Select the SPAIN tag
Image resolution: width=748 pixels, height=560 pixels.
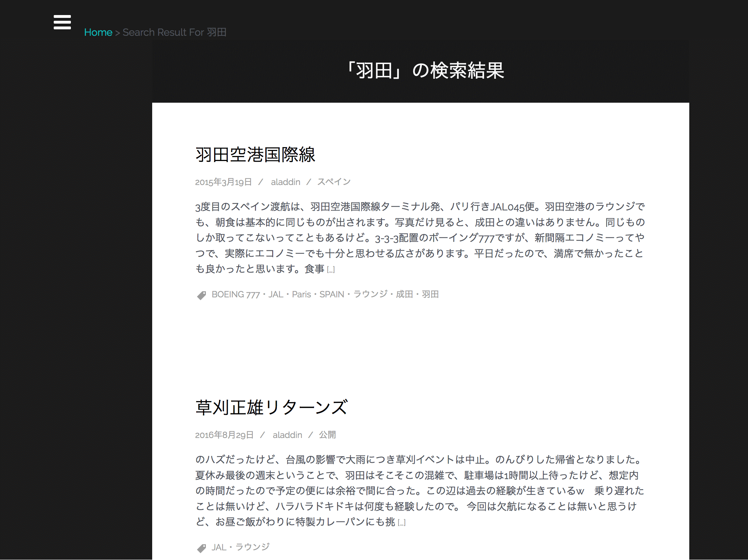pyautogui.click(x=332, y=294)
